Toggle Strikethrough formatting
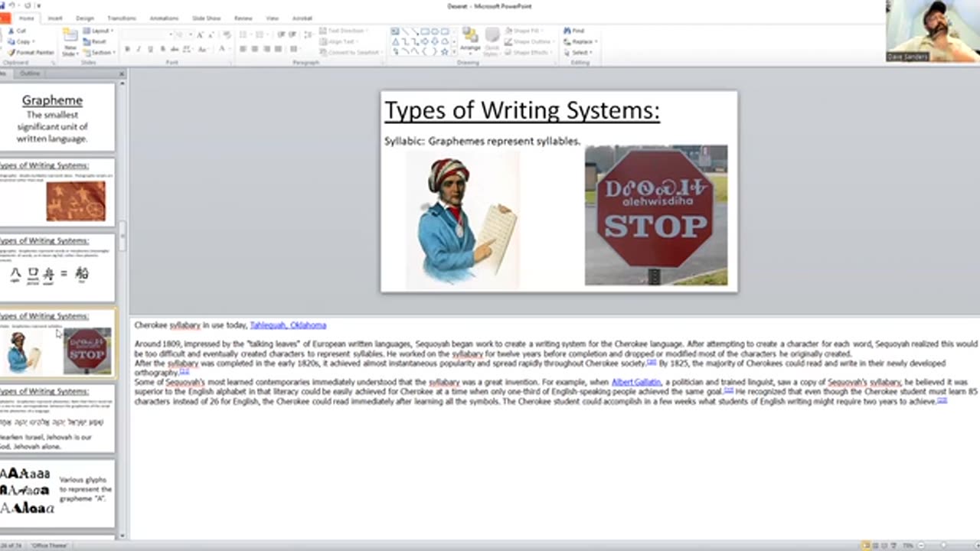Screen dimensions: 980x551 click(x=174, y=49)
